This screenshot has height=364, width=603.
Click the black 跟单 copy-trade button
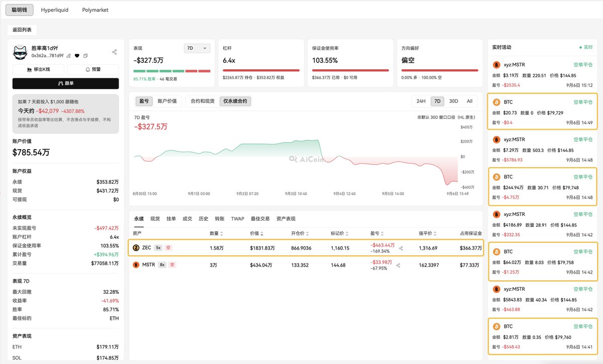coord(66,83)
